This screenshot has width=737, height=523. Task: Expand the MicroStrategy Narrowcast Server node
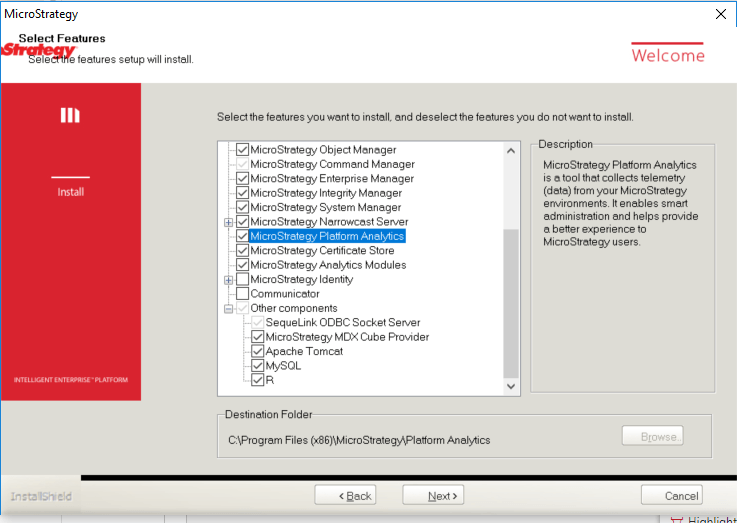(x=228, y=222)
